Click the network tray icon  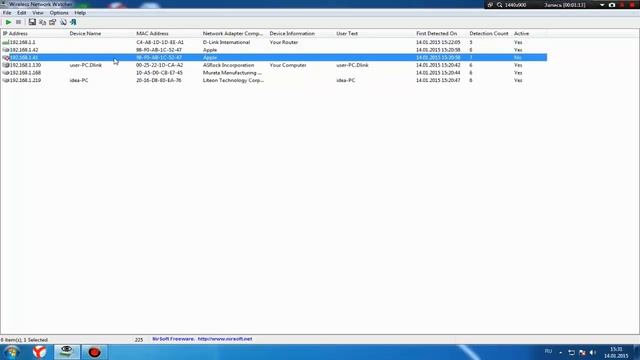(x=571, y=352)
